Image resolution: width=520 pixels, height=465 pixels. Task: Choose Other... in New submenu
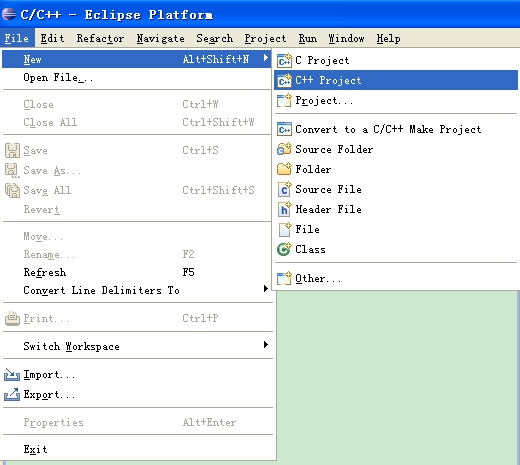click(x=396, y=278)
